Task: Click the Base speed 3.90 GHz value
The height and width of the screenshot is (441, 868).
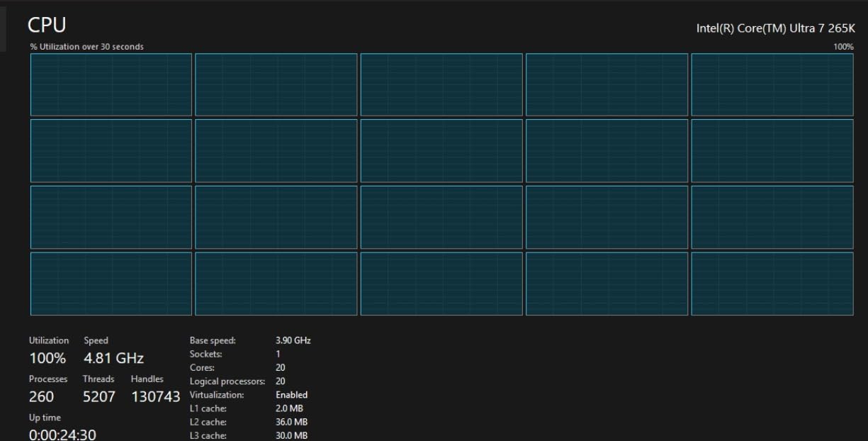Action: pos(293,340)
